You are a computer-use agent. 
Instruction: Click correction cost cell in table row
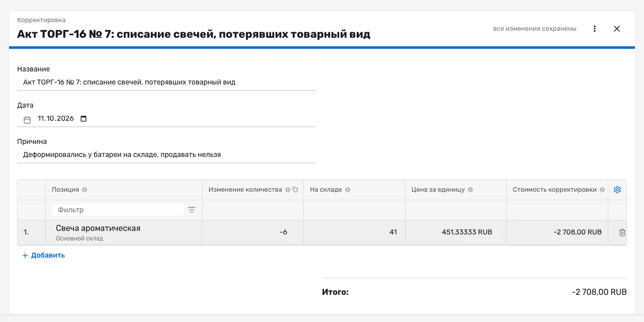[x=557, y=232]
